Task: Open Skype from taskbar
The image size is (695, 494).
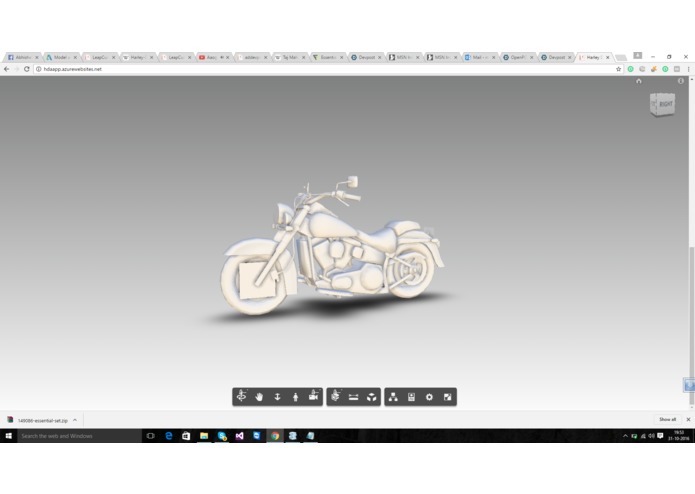Action: point(222,436)
